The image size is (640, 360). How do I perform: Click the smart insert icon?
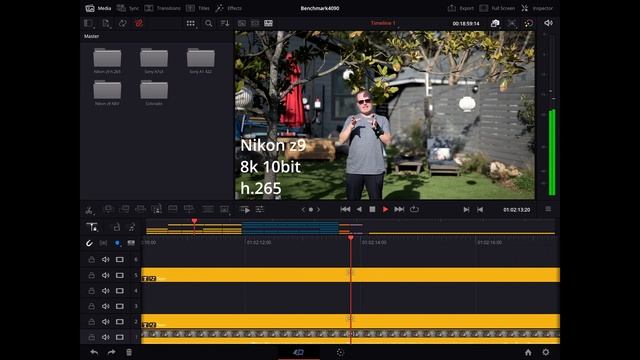(x=108, y=209)
